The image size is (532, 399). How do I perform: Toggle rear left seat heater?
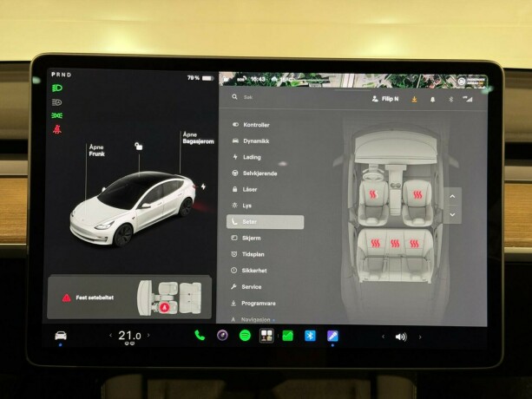click(x=375, y=244)
